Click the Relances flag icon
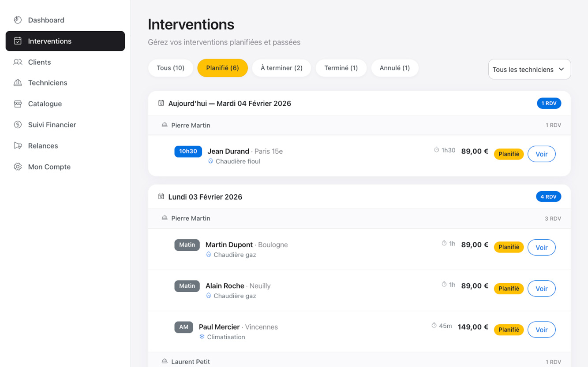 click(18, 146)
